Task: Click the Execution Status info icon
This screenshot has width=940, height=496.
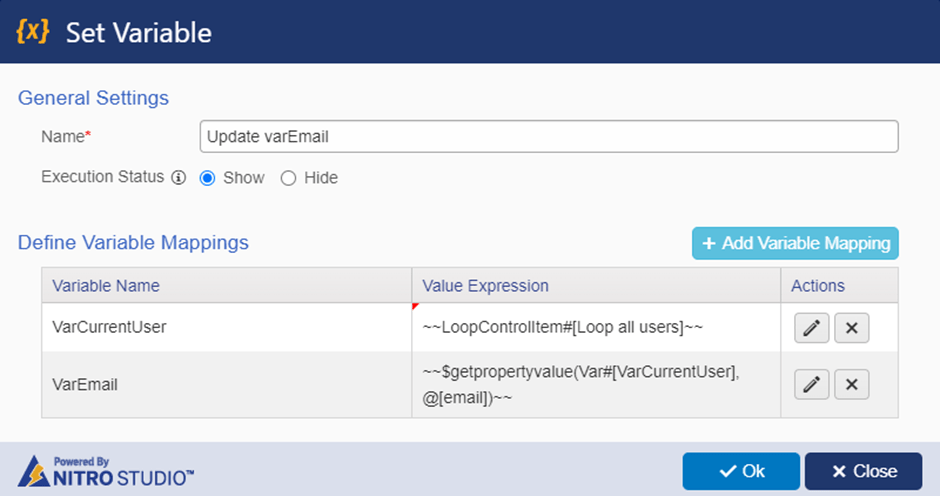Action: pos(179,178)
